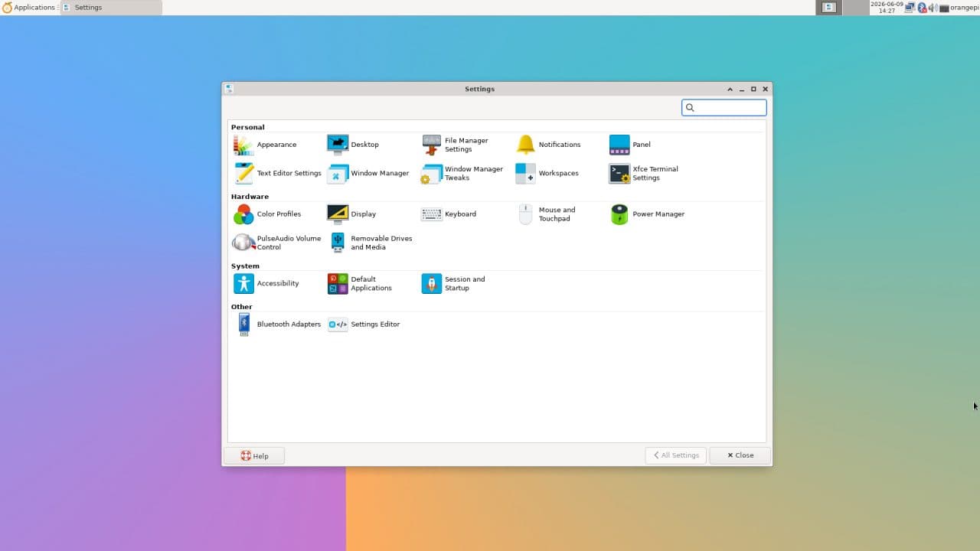Open the Accessibility settings icon

243,284
